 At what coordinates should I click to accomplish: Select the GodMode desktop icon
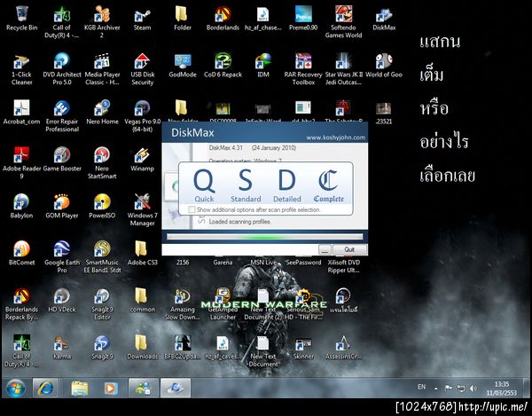(x=183, y=66)
